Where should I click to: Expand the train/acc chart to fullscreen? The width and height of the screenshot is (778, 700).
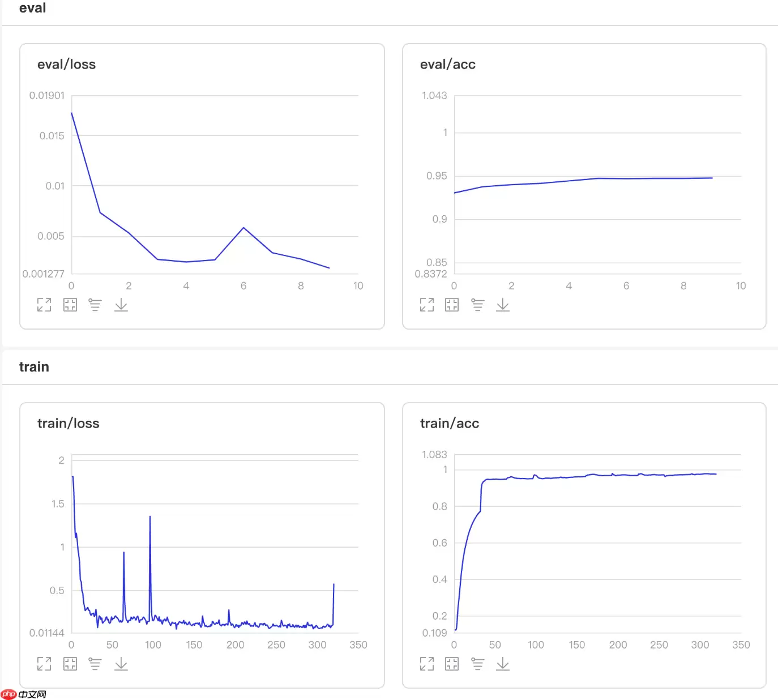coord(427,664)
